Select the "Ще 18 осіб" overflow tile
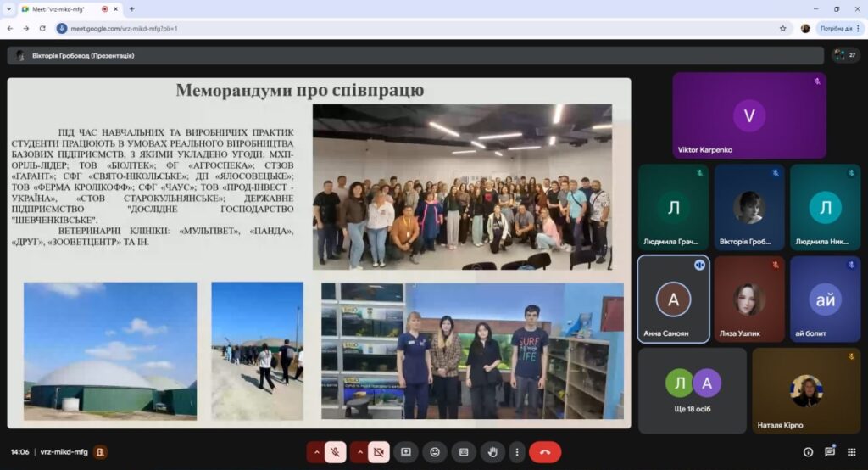This screenshot has height=470, width=868. click(692, 390)
